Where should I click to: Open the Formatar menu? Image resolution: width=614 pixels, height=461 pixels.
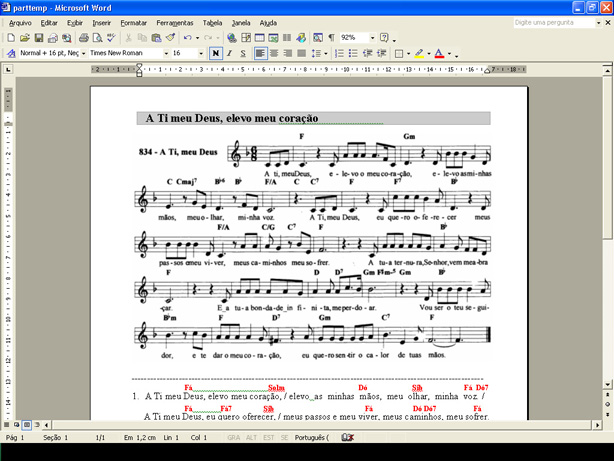[134, 23]
